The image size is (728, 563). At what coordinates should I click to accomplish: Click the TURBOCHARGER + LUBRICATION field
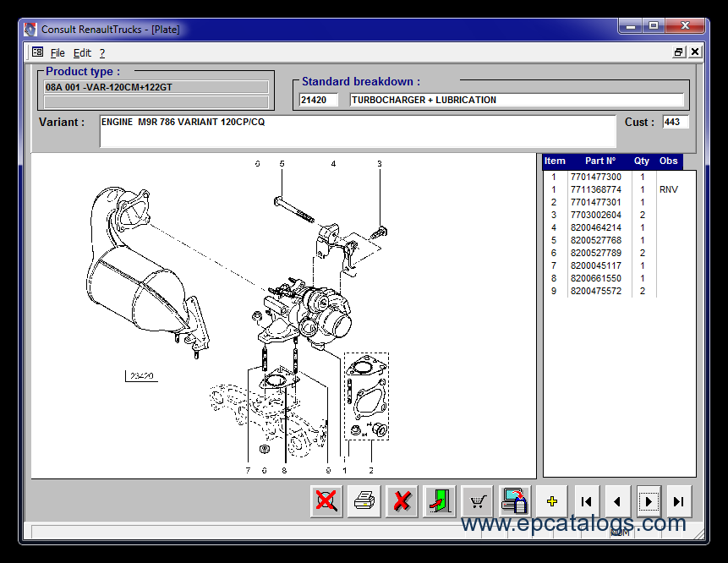[x=517, y=100]
